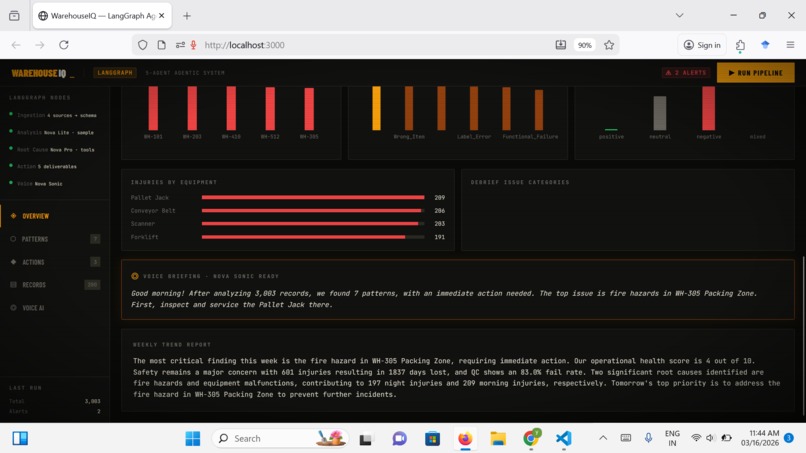Image resolution: width=806 pixels, height=453 pixels.
Task: Click the Label_Error chart label
Action: pyautogui.click(x=474, y=137)
